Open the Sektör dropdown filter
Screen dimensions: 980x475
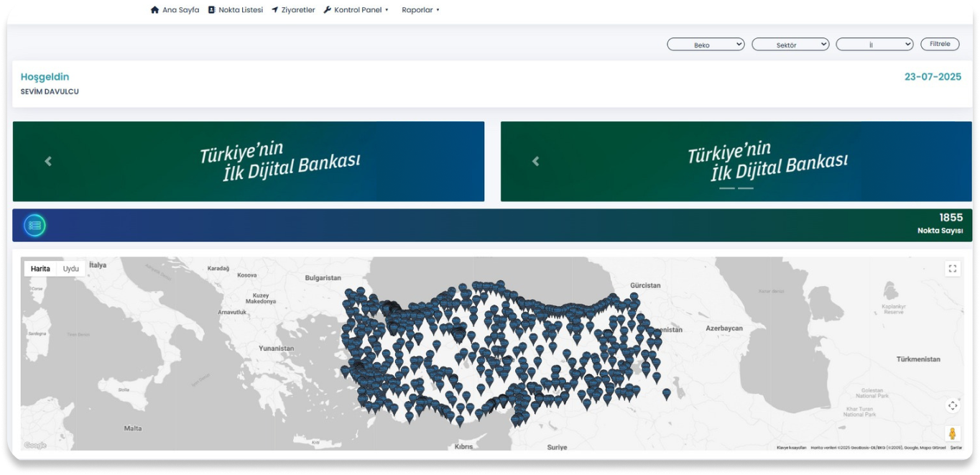pyautogui.click(x=790, y=45)
